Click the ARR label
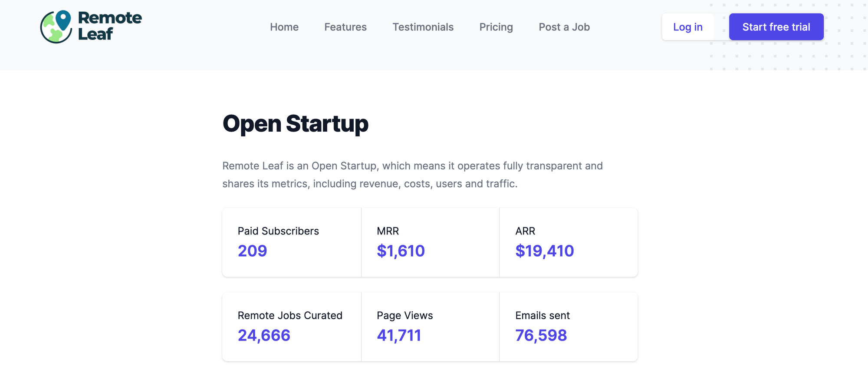This screenshot has width=868, height=380. pyautogui.click(x=526, y=231)
